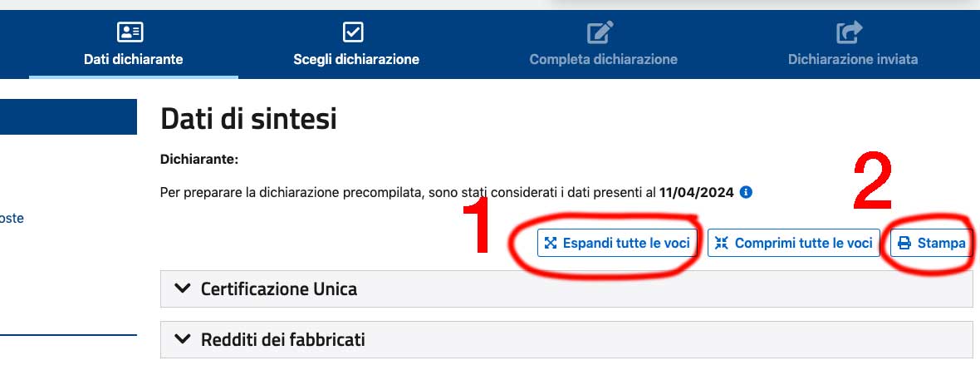The width and height of the screenshot is (980, 370).
Task: Click Espandi tutte le voci button
Action: [617, 243]
